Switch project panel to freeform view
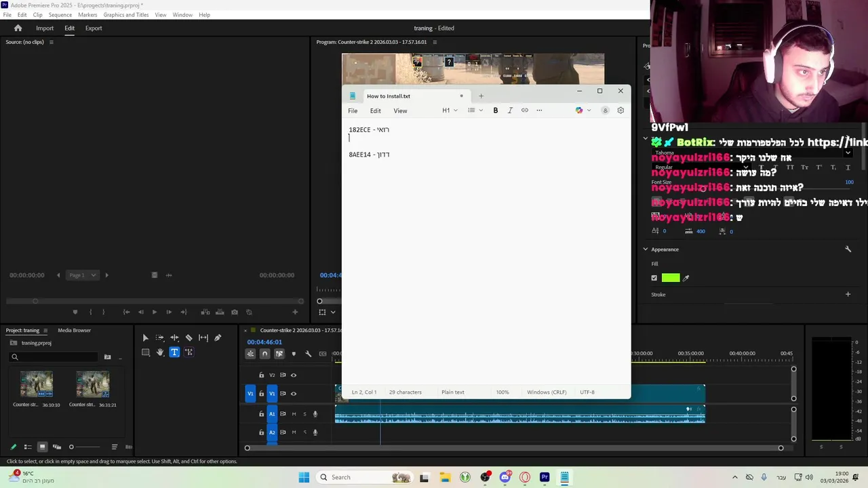868x488 pixels. tap(57, 447)
